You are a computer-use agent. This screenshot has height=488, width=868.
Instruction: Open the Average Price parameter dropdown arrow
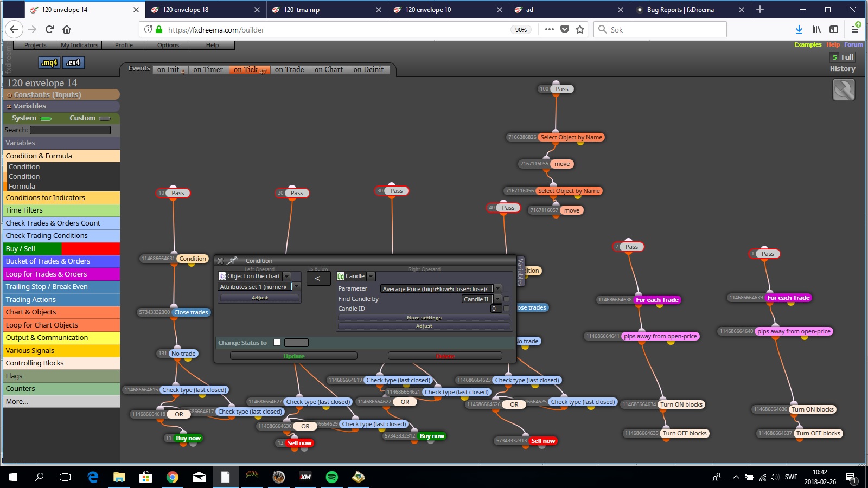(497, 289)
